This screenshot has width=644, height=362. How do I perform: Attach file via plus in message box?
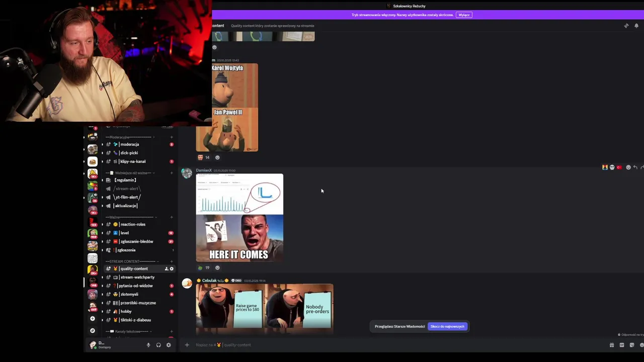point(187,345)
